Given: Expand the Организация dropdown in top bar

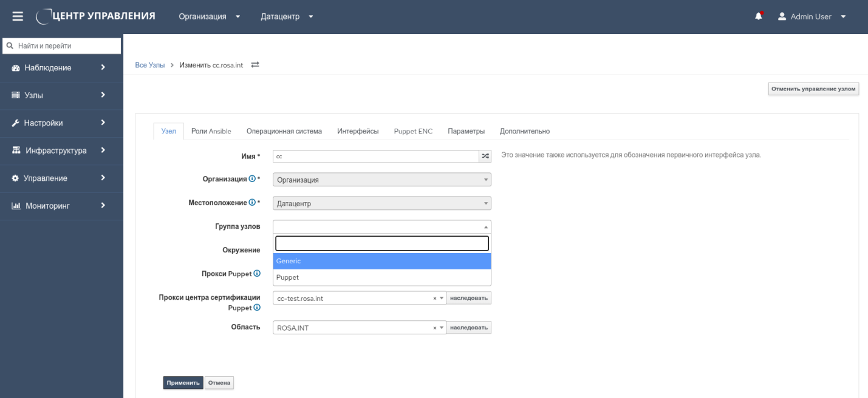Looking at the screenshot, I should pyautogui.click(x=209, y=16).
